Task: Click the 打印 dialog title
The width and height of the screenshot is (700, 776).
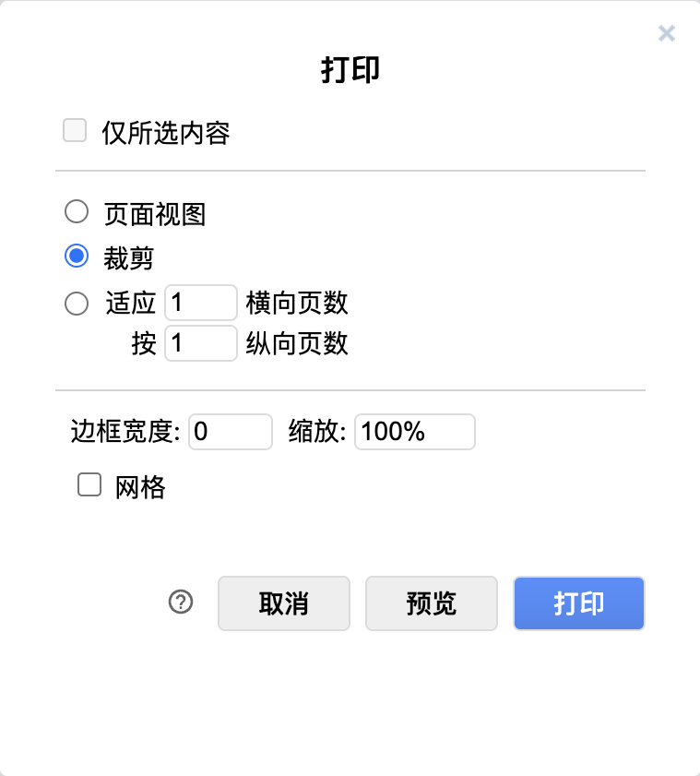Action: pos(350,71)
